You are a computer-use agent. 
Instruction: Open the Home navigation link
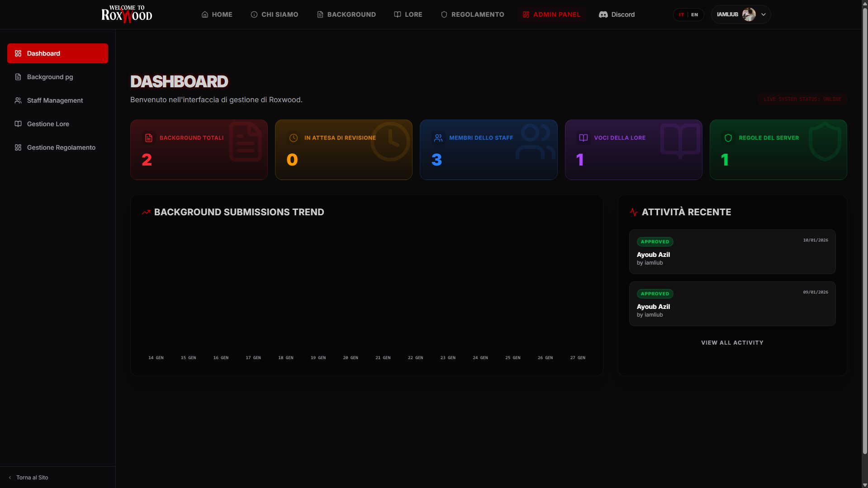[x=217, y=14]
